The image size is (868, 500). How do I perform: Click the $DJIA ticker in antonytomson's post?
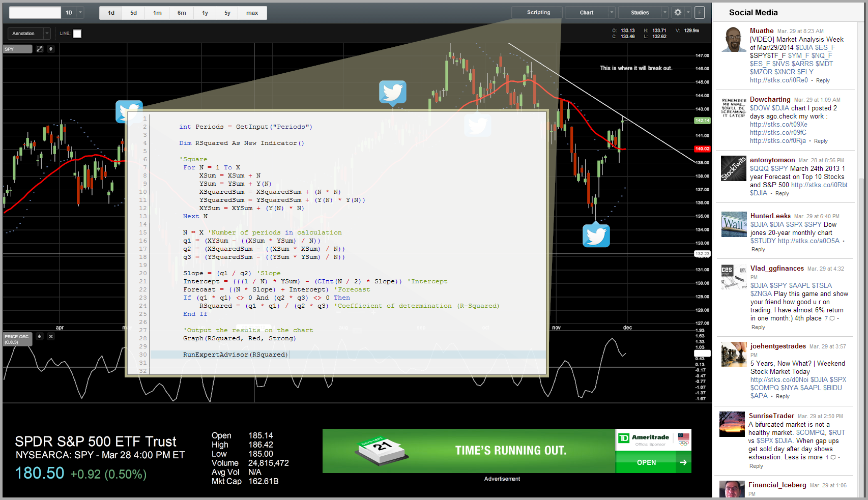coord(758,193)
